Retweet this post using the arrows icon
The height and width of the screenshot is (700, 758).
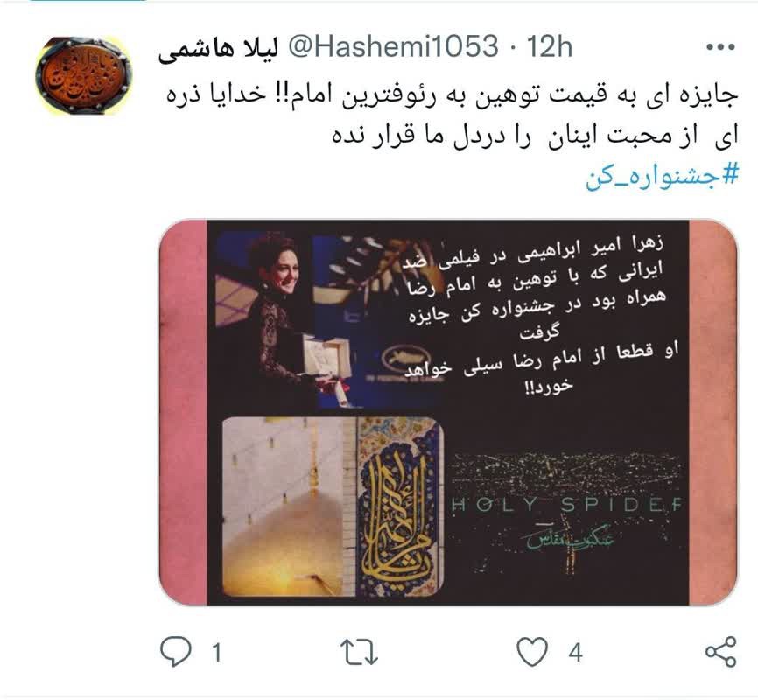pyautogui.click(x=359, y=652)
